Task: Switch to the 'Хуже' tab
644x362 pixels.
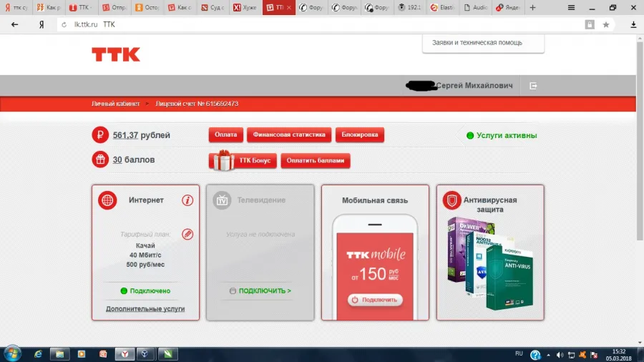Action: pyautogui.click(x=245, y=7)
